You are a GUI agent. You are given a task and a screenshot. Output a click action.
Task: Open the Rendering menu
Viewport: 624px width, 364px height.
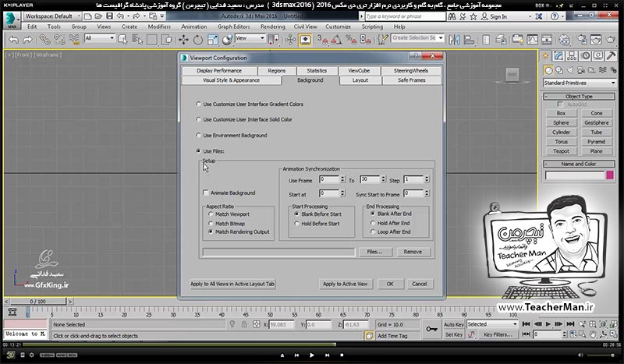272,27
